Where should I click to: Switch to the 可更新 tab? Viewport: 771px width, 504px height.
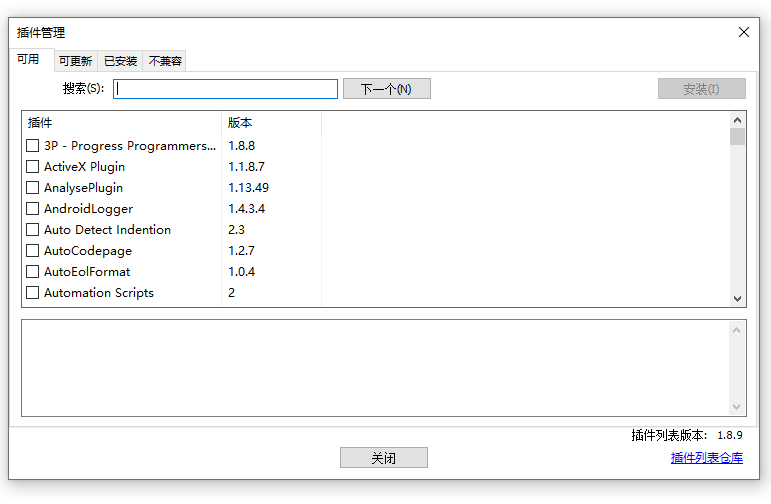tap(76, 61)
